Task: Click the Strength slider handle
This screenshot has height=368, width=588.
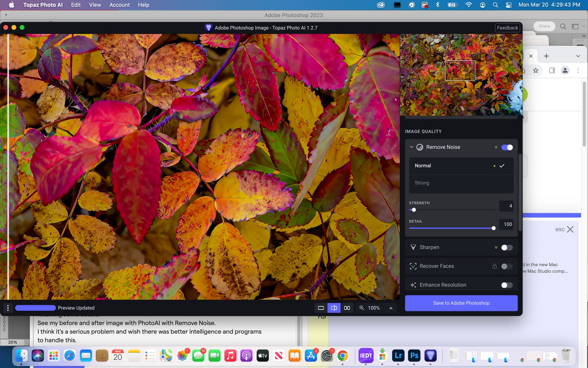Action: coord(414,210)
